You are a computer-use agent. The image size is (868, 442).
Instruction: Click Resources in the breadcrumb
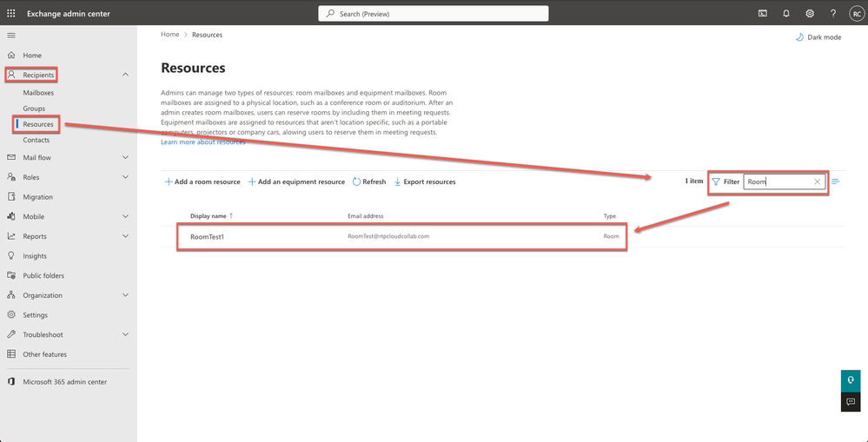click(207, 34)
